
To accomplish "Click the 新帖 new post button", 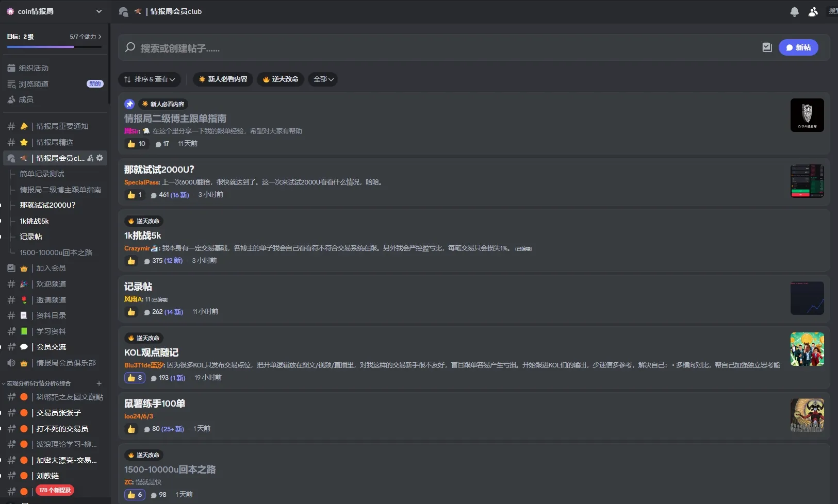I will point(798,47).
